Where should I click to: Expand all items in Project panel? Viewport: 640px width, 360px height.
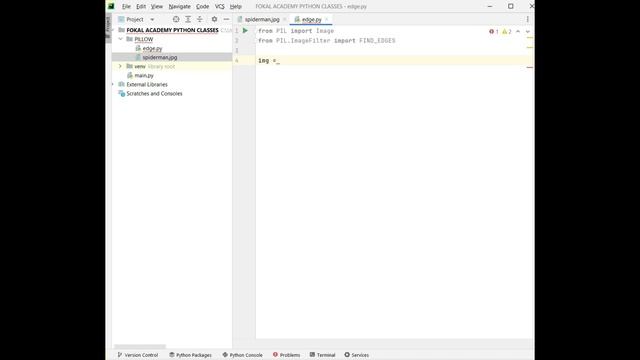tap(188, 19)
